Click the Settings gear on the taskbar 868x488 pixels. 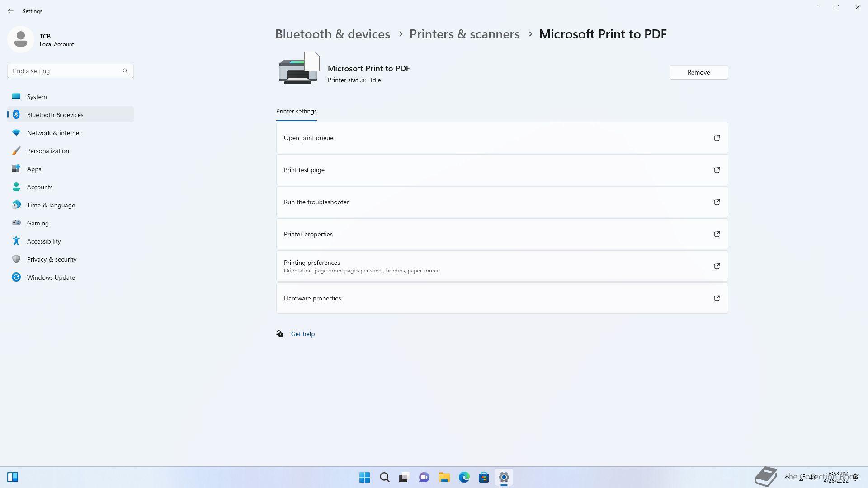504,477
